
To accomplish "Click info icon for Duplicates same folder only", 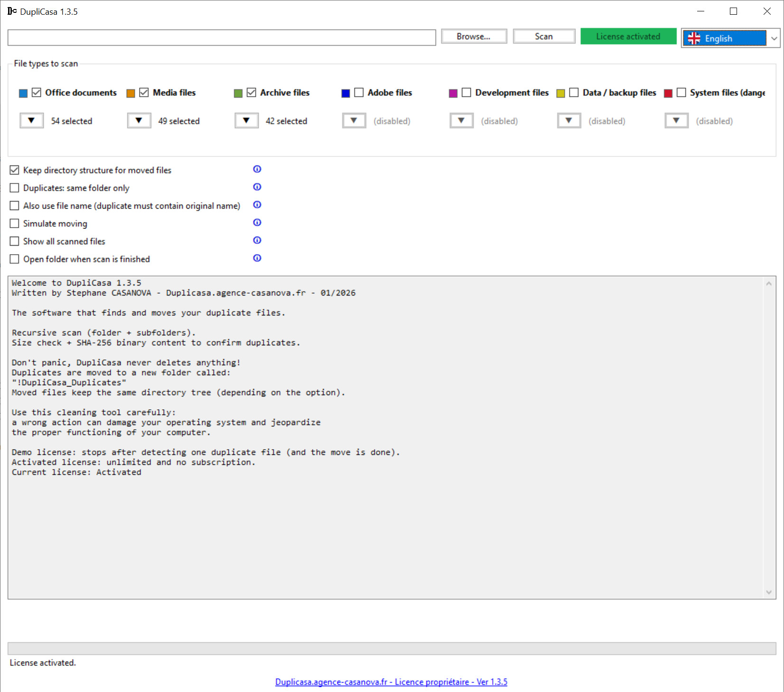I will tap(257, 187).
